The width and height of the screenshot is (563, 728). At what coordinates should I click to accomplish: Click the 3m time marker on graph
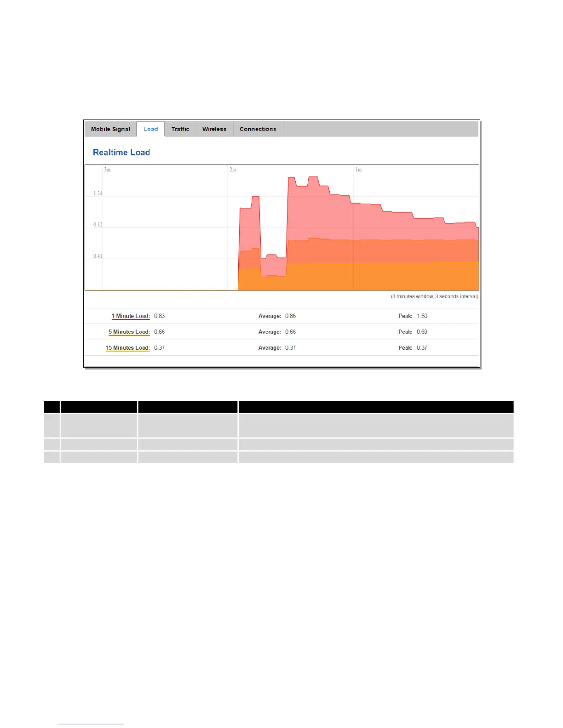107,170
